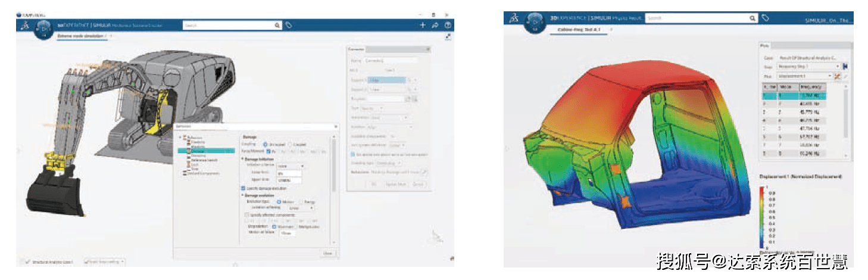Collapse the Damage initiation section
This screenshot has width=868, height=280.
tap(243, 160)
